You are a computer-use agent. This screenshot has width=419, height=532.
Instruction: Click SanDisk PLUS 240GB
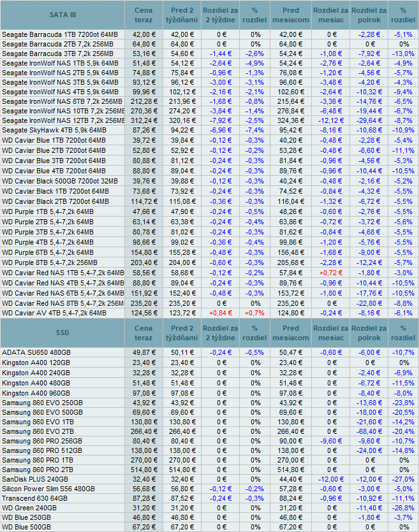(35, 479)
